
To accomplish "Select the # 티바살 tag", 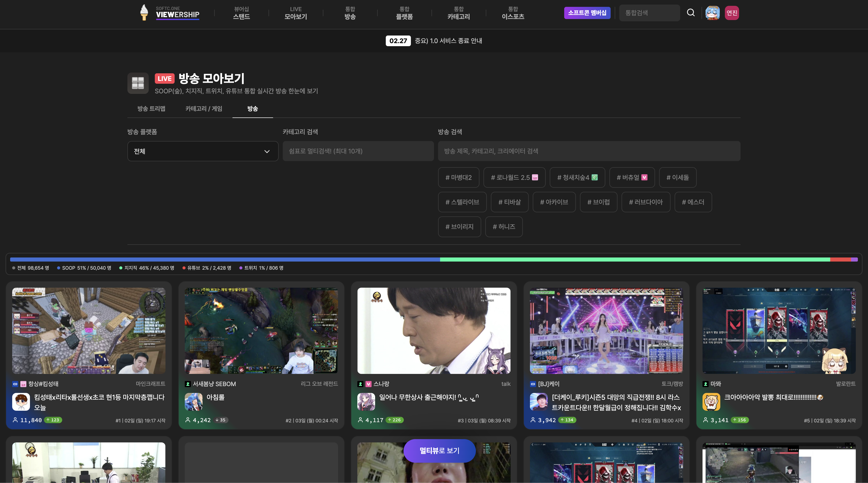I will click(509, 202).
